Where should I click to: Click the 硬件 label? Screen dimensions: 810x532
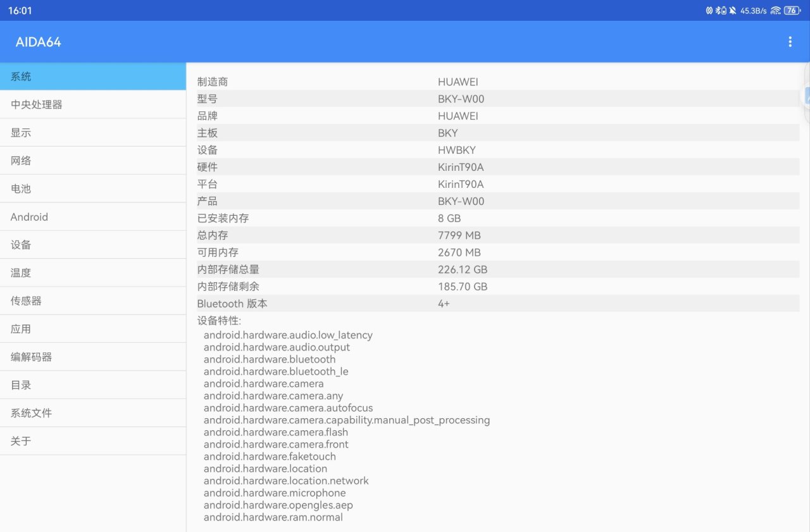208,167
